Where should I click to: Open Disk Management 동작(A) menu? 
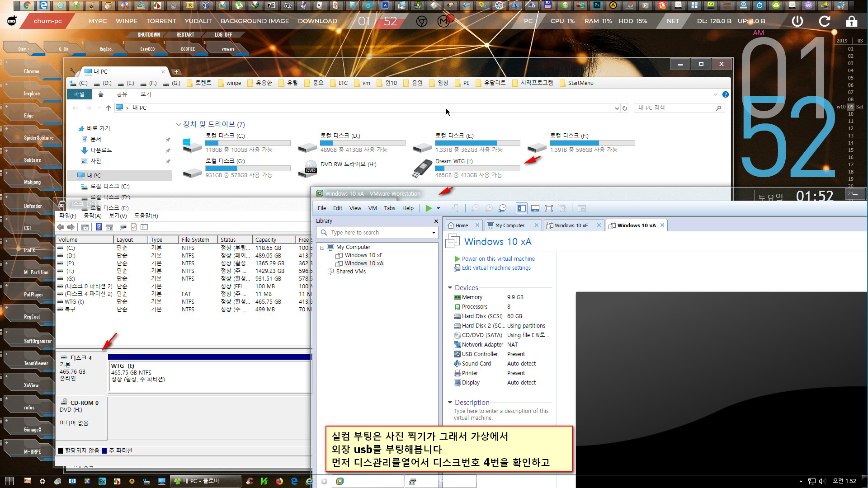[93, 216]
